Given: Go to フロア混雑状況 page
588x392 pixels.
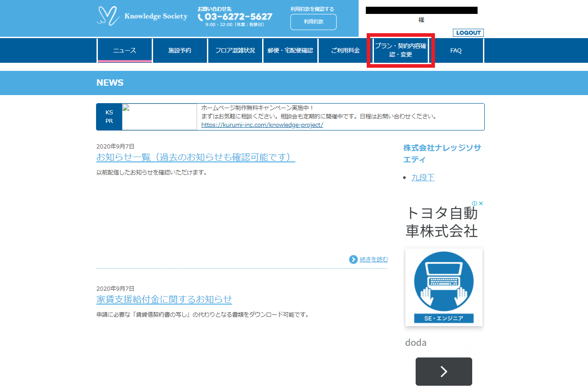Looking at the screenshot, I should 235,51.
